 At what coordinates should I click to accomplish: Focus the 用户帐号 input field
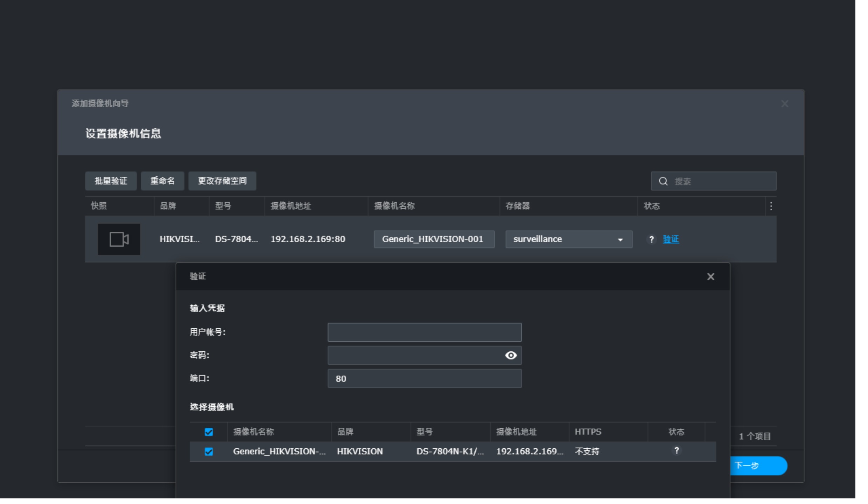pos(424,332)
